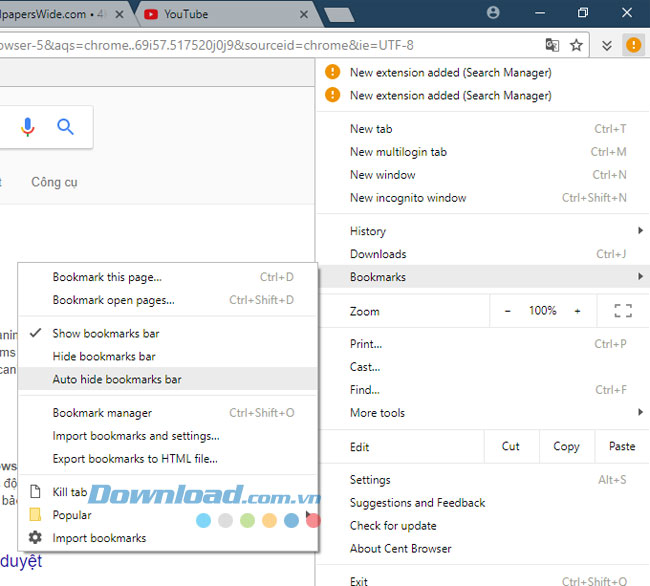
Task: Bookmark page using the star icon
Action: click(x=576, y=45)
